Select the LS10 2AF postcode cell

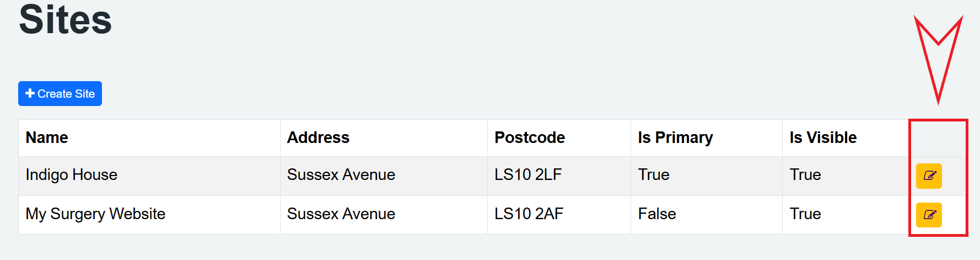[529, 214]
